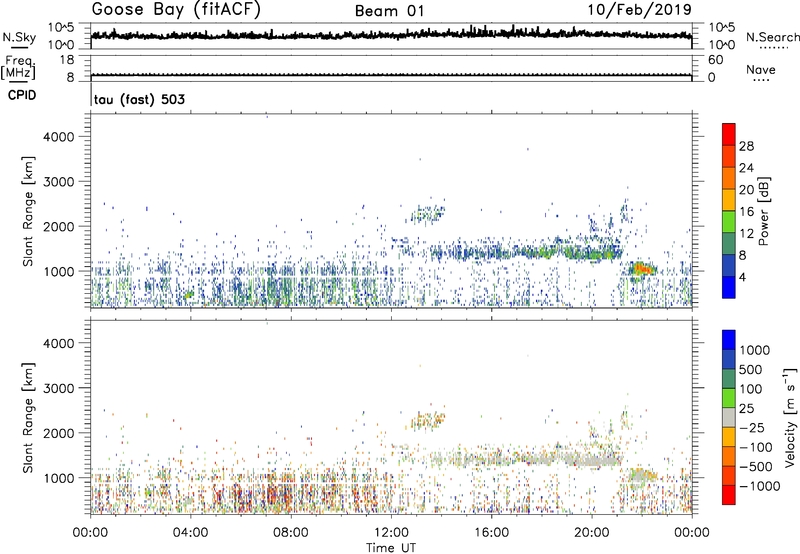Image resolution: width=800 pixels, height=554 pixels.
Task: Click the 'Freq. [MHz]' axis label
Action: pos(18,67)
